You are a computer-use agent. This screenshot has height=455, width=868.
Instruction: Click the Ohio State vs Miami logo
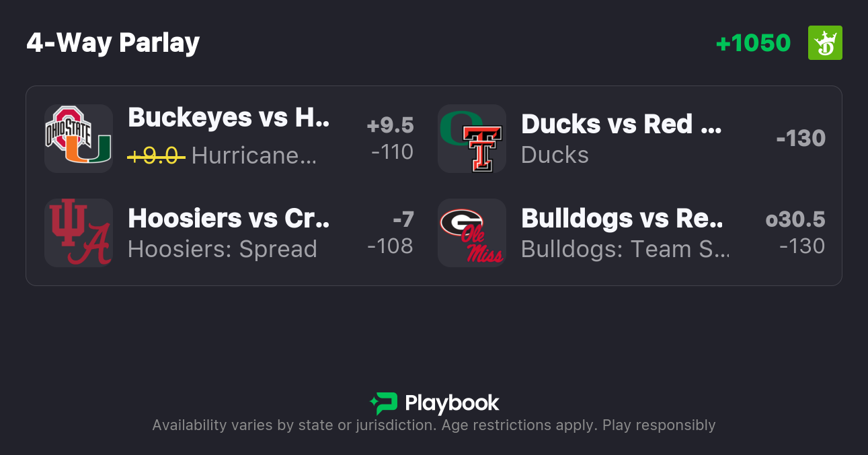78,138
